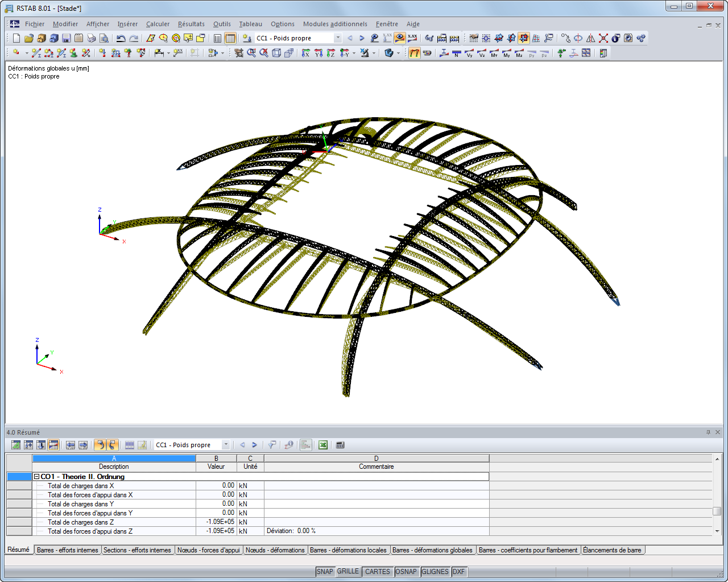The height and width of the screenshot is (582, 728).
Task: Toggle CARTES in status bar
Action: coord(378,572)
